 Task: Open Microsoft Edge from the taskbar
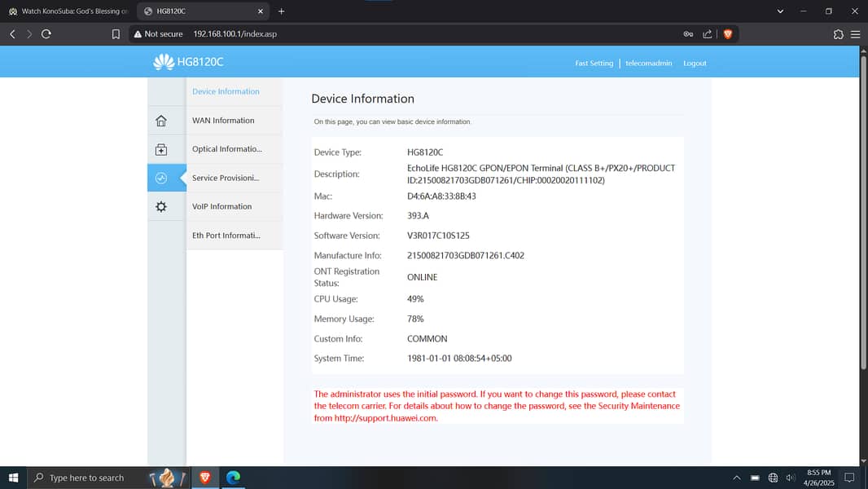[233, 478]
